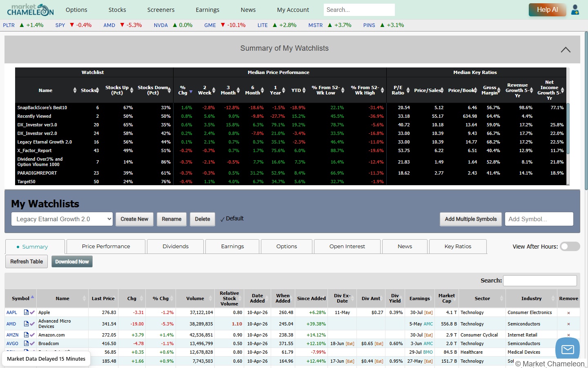Rename the selected watchlist
Screen dimensions: 588x368
tap(171, 219)
